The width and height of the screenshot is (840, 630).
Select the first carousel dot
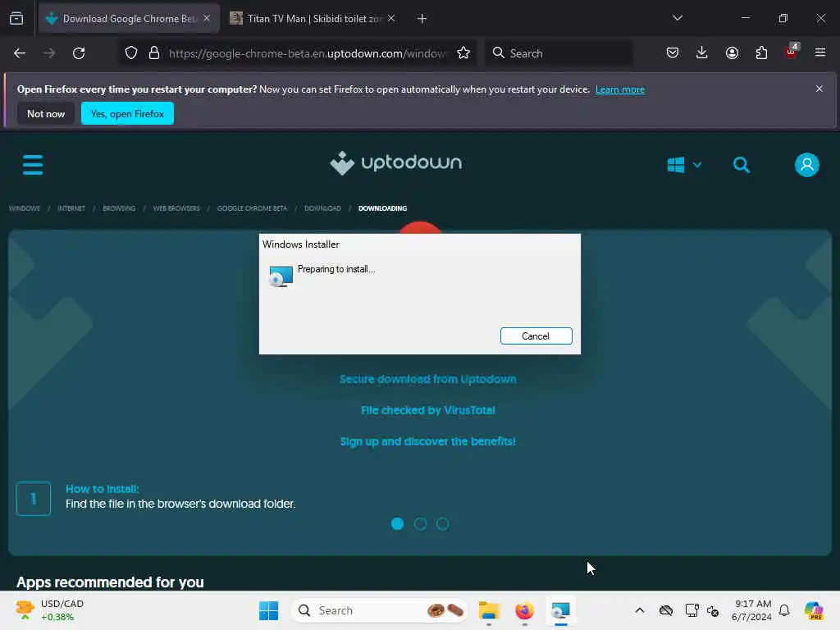pos(398,523)
